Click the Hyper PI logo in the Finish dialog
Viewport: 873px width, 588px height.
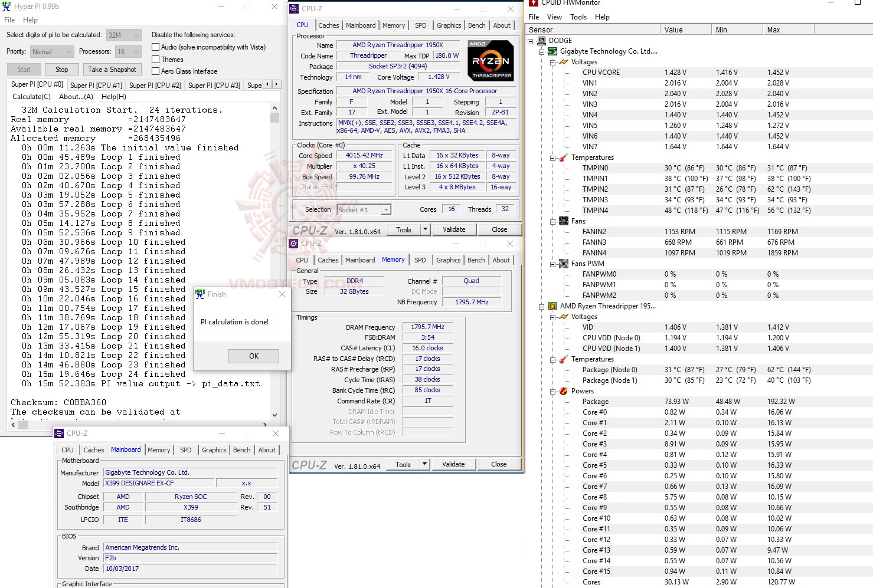coord(201,294)
